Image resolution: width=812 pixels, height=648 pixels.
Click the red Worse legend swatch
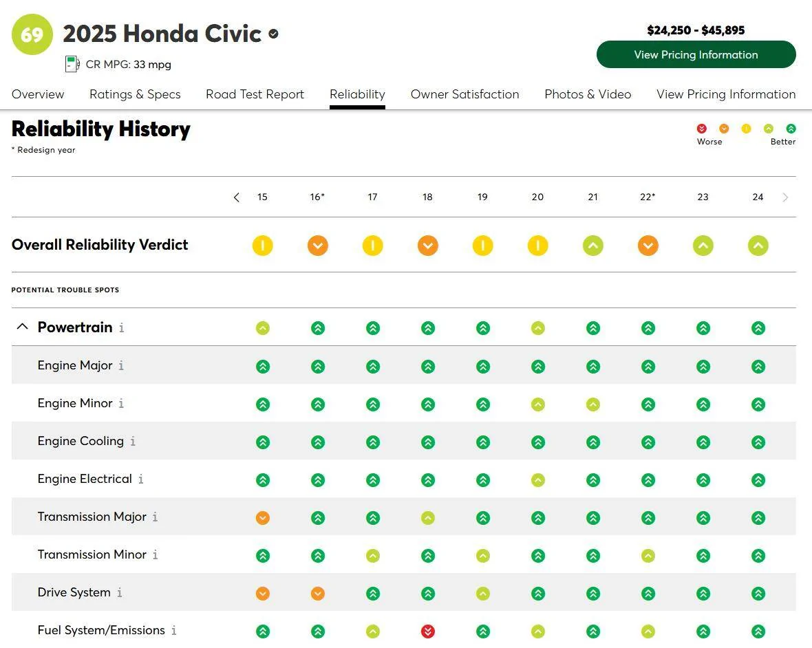click(702, 129)
